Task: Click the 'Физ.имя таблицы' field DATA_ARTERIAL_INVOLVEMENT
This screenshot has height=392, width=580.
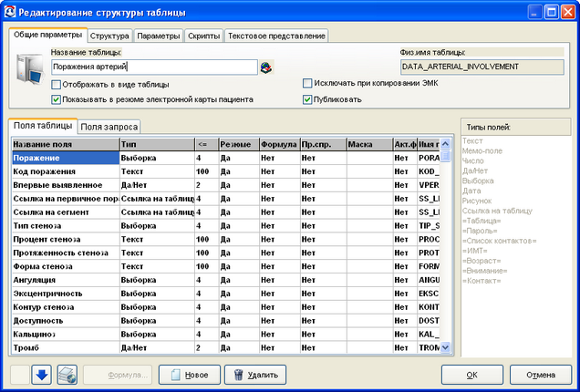Action: (x=482, y=67)
